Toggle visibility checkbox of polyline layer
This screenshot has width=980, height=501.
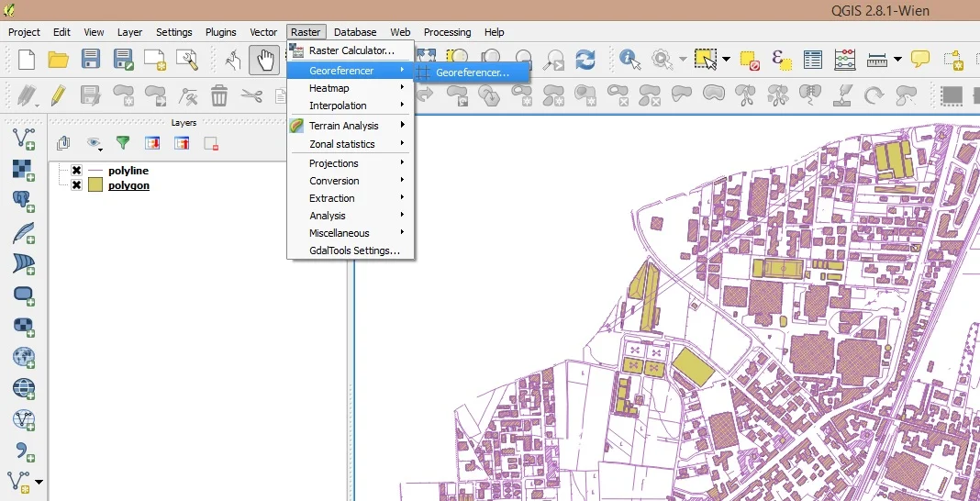coord(76,170)
